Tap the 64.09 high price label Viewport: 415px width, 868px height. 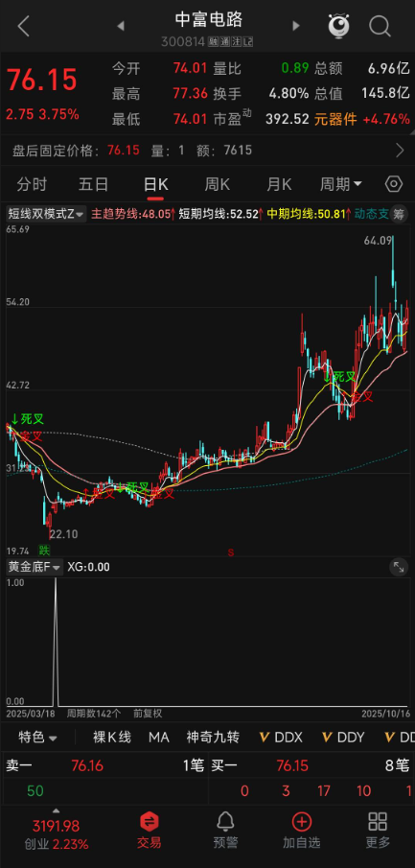pyautogui.click(x=379, y=240)
